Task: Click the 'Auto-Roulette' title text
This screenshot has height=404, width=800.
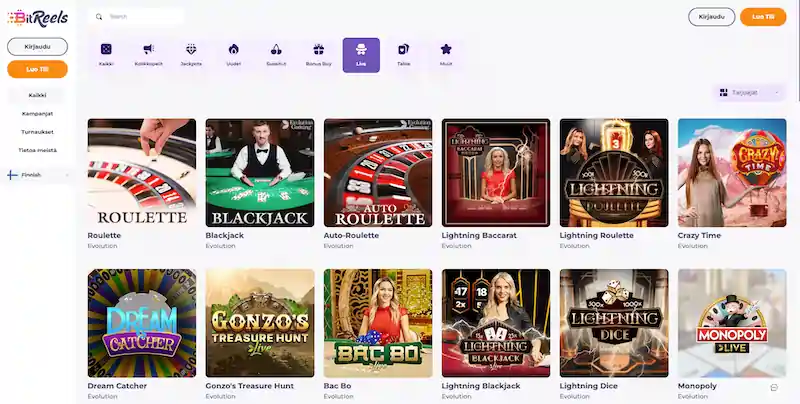Action: [351, 235]
